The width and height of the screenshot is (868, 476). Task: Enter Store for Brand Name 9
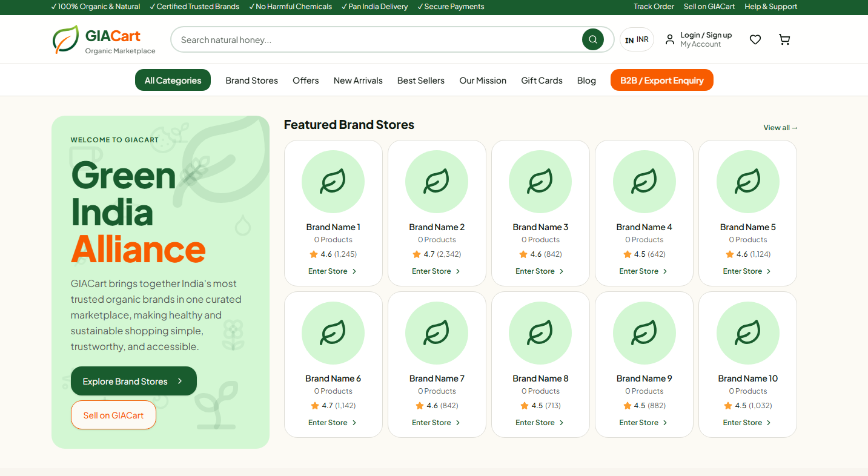point(643,423)
